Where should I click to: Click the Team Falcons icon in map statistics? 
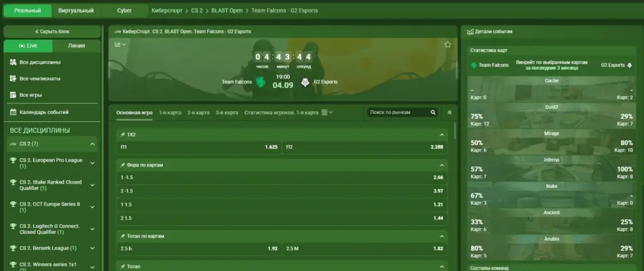click(474, 65)
